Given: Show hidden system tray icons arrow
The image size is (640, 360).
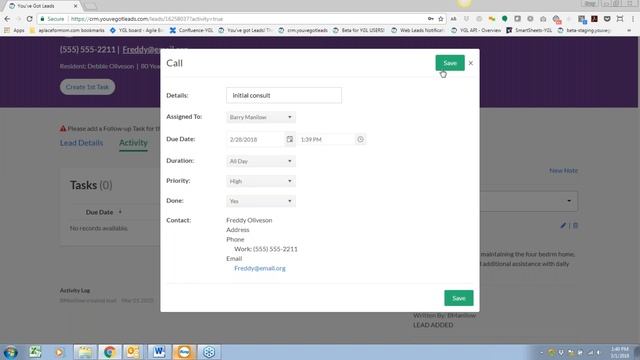Looking at the screenshot, I should pyautogui.click(x=541, y=352).
